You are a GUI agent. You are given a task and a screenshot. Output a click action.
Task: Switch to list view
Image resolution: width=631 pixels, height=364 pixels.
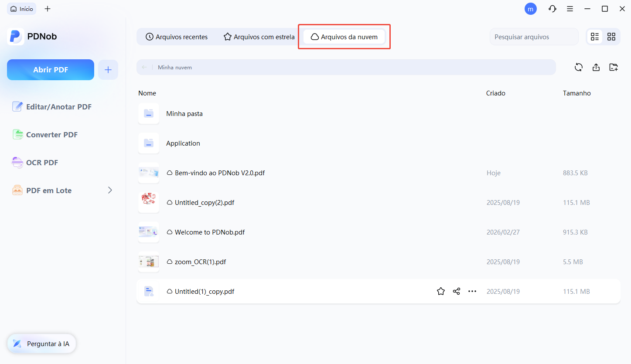point(595,37)
